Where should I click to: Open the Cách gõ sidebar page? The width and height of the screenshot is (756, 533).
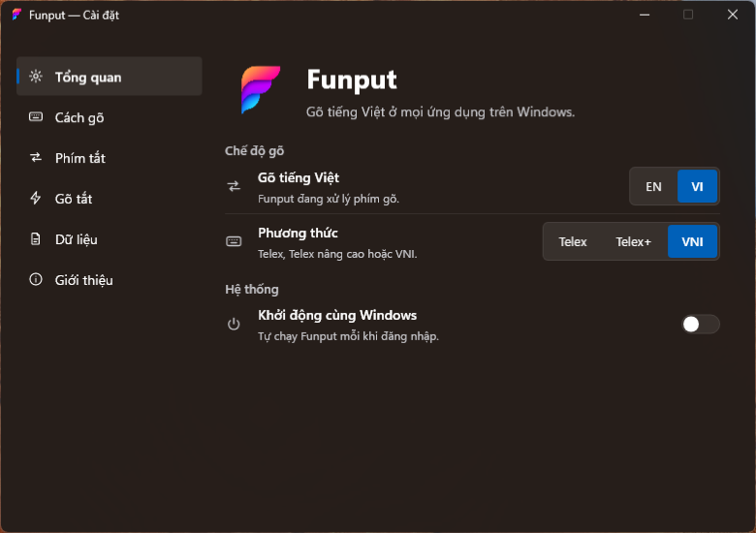tap(109, 117)
